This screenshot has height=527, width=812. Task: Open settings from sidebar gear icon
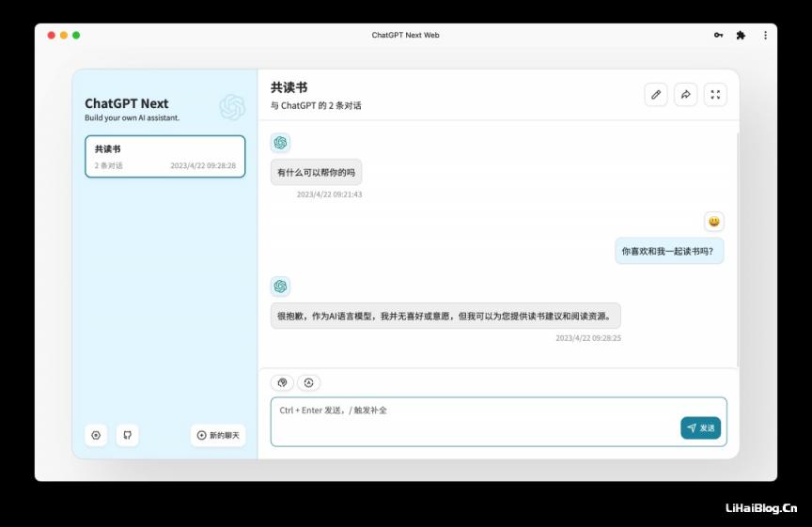(x=96, y=435)
